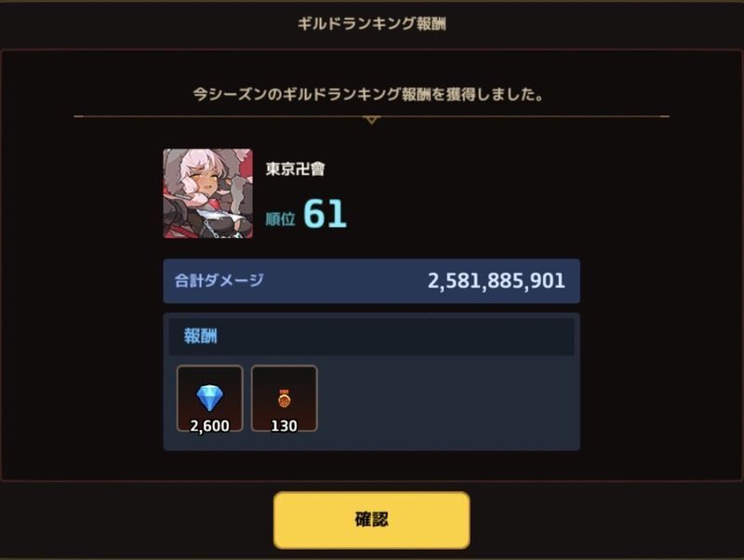
Task: Click the yellow 確認 confirm button
Action: click(371, 520)
